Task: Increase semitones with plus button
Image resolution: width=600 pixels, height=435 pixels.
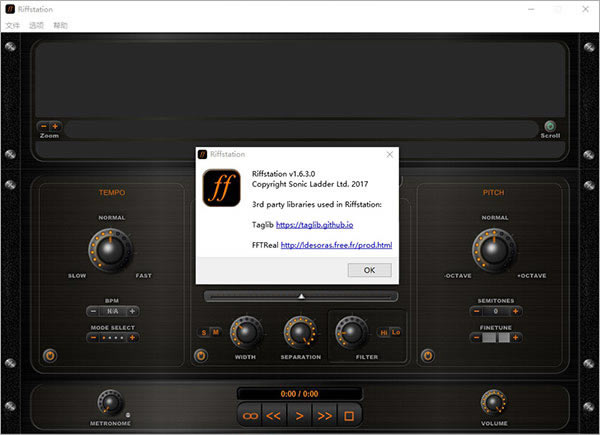Action: (x=515, y=311)
